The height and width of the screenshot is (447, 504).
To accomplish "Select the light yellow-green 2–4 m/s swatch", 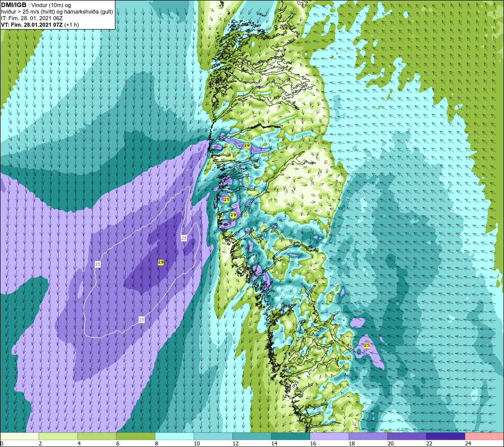I will click(x=58, y=436).
